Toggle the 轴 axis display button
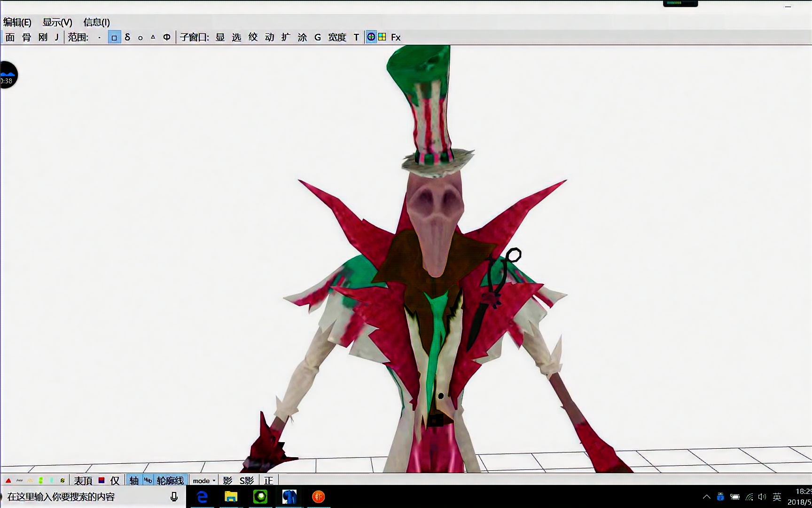 click(134, 480)
